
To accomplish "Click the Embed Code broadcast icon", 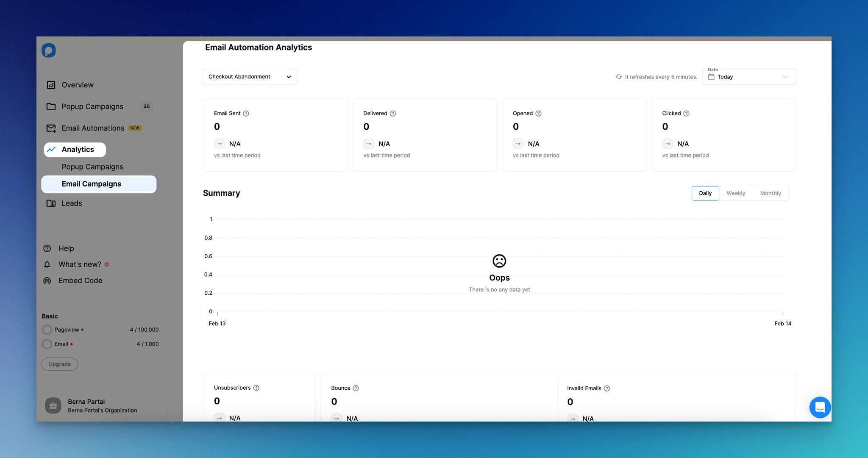I will [x=47, y=281].
